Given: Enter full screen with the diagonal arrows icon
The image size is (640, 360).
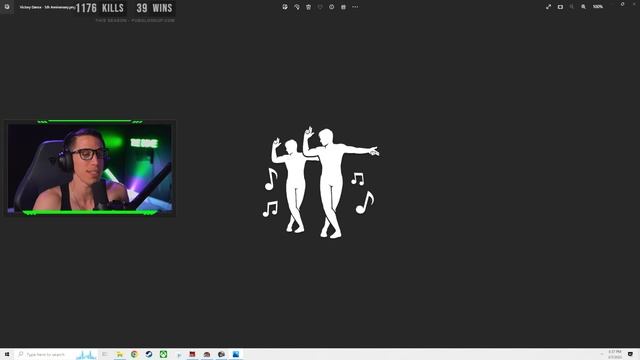Looking at the screenshot, I should pyautogui.click(x=549, y=7).
